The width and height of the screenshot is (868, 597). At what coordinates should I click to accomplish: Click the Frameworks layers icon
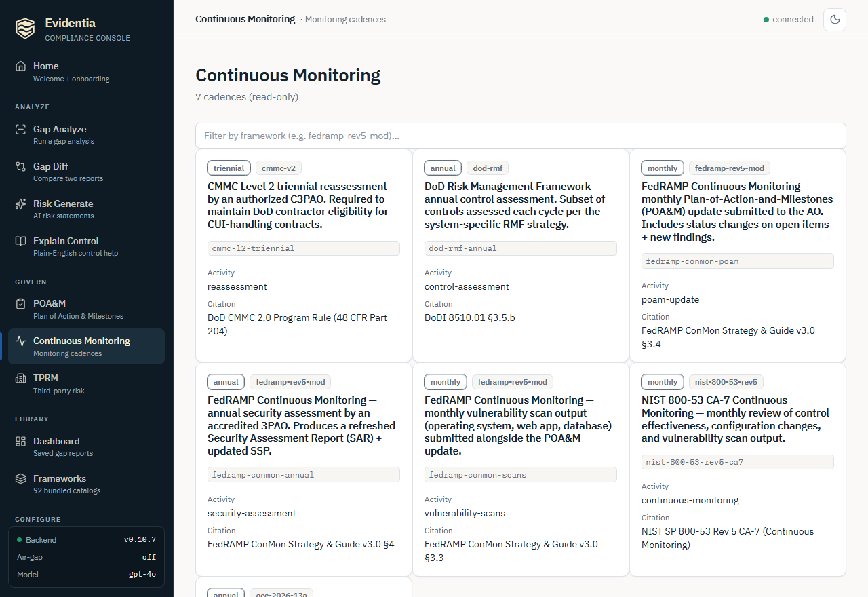[21, 478]
